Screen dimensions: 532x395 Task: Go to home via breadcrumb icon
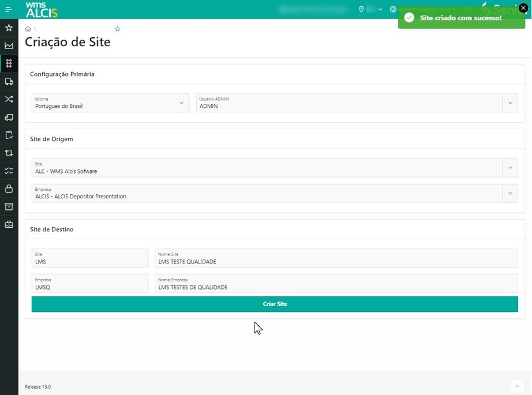coord(28,29)
